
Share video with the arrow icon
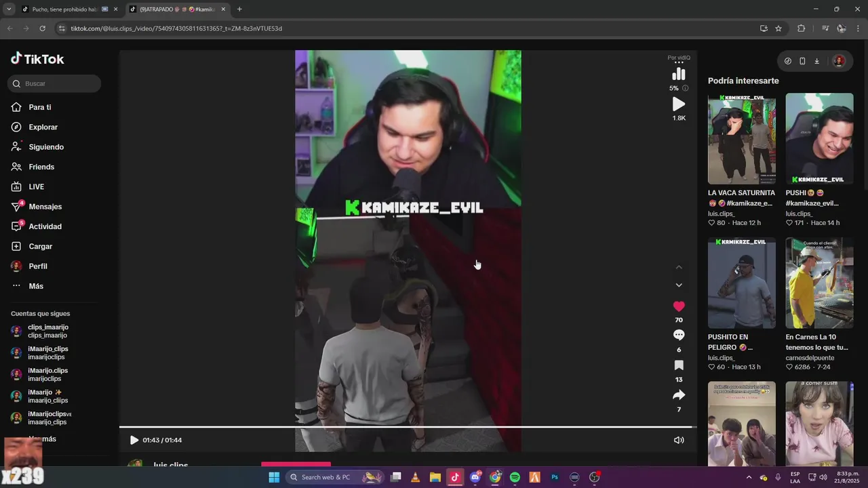679,394
